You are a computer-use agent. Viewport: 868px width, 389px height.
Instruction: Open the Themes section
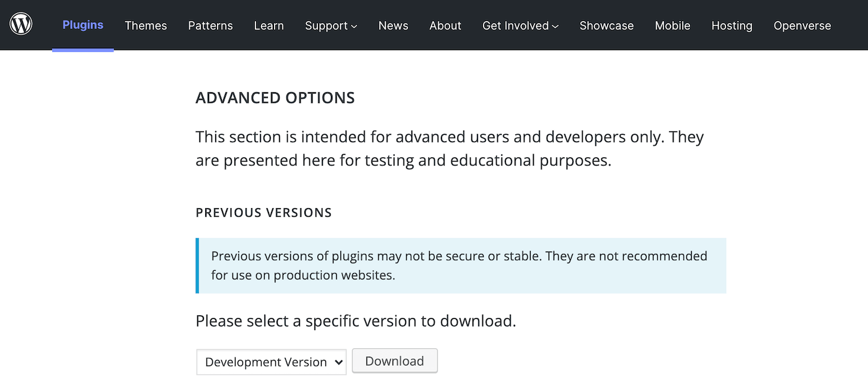[x=146, y=25]
